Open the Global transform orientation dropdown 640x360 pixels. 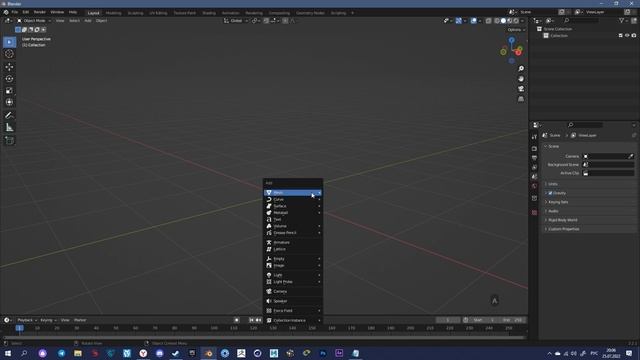(236, 21)
